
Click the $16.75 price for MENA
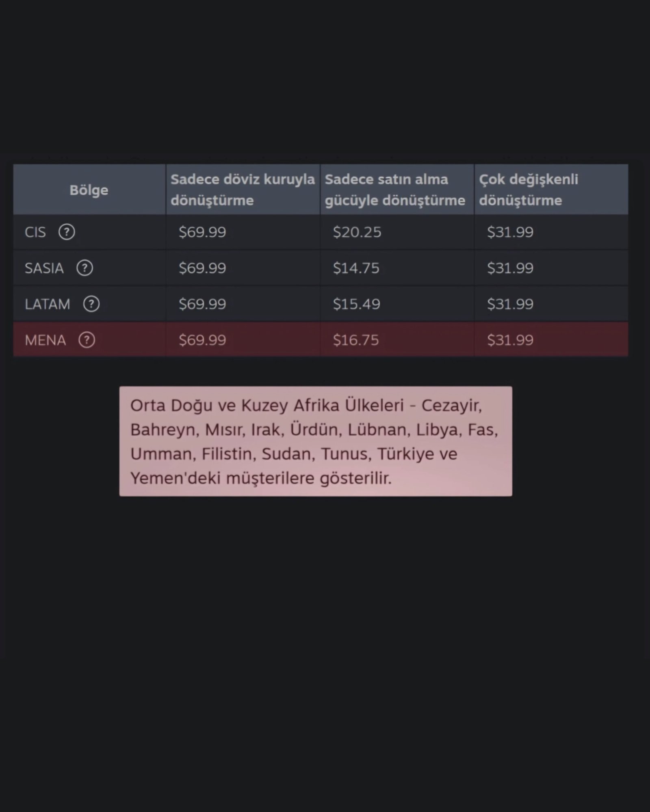point(356,340)
